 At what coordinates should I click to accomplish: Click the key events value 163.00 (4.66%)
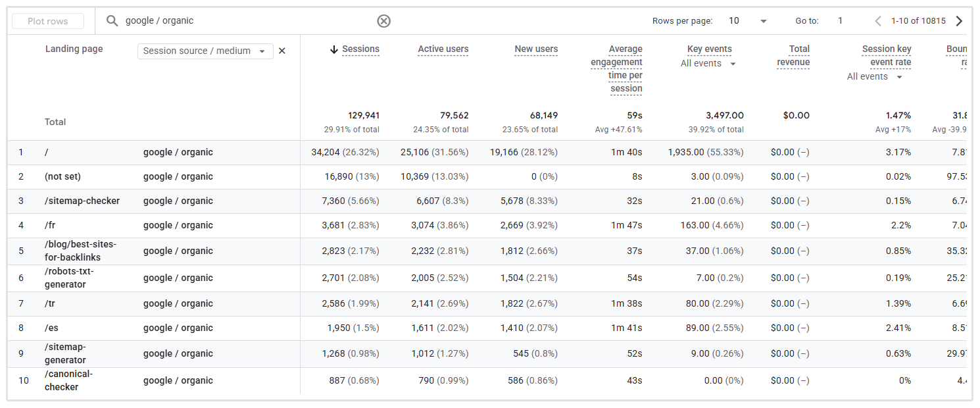coord(712,226)
